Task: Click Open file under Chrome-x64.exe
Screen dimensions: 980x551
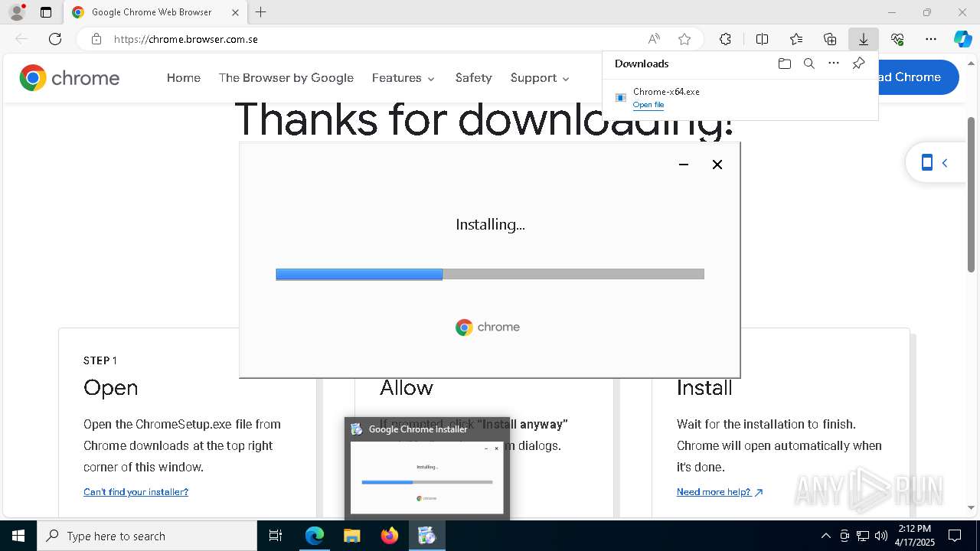Action: coord(648,105)
